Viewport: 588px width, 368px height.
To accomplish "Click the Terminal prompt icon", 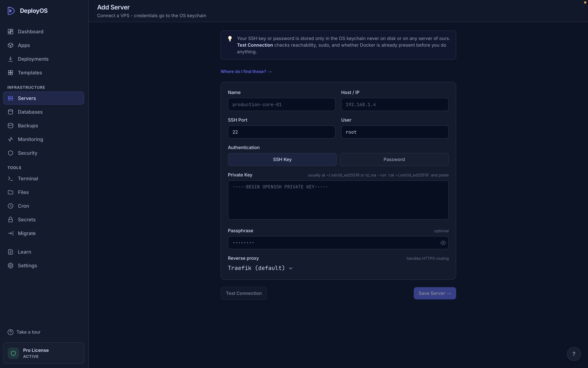I will point(11,178).
